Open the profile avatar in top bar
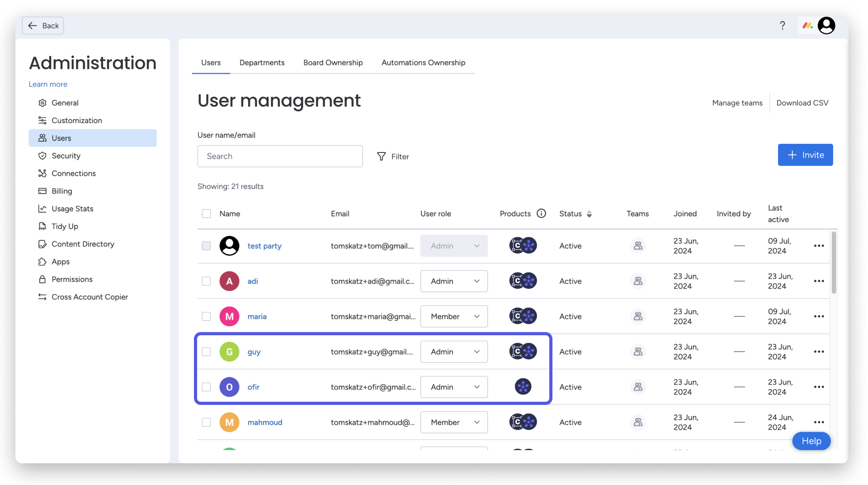Viewport: 868px width, 485px height. [826, 25]
